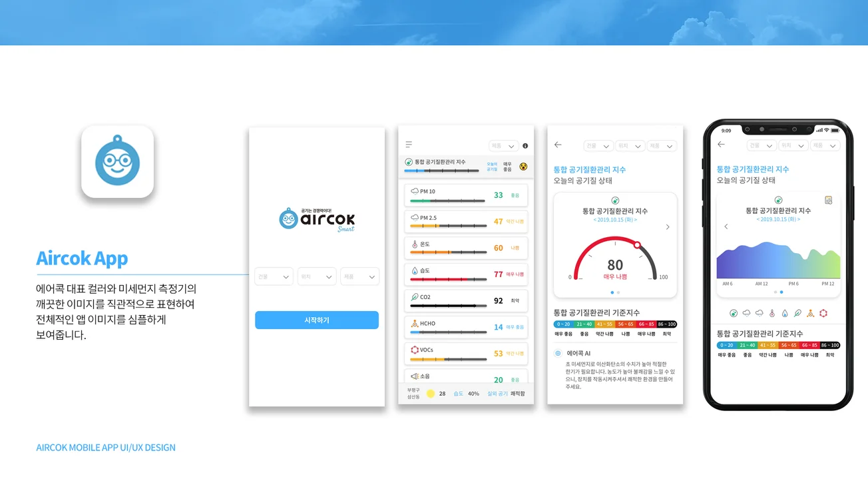Open 제품 dropdown on login screen

click(359, 276)
